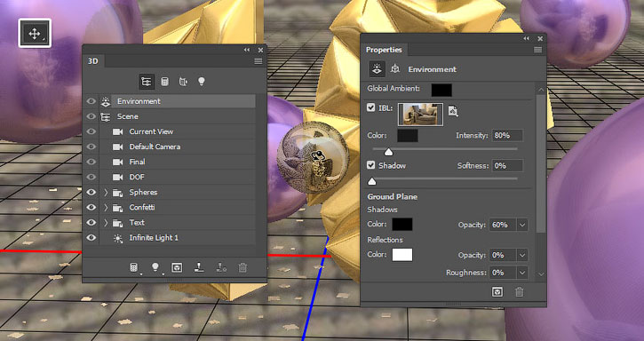Expand the Text group
Image resolution: width=644 pixels, height=341 pixels.
tap(106, 223)
